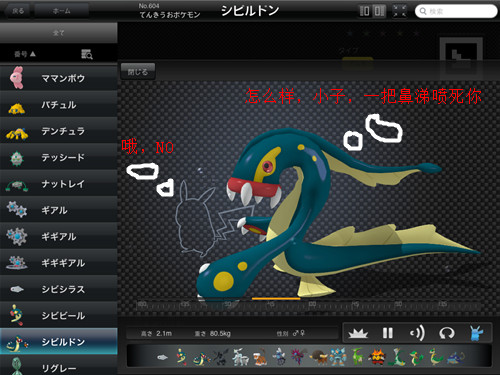This screenshot has height=375, width=500.
Task: Go back with the 戻る button
Action: (x=18, y=11)
